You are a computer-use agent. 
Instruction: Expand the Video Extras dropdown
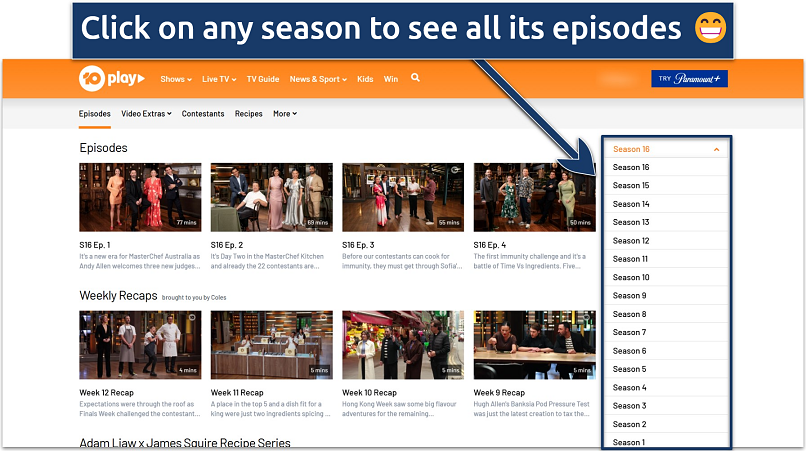[x=146, y=114]
